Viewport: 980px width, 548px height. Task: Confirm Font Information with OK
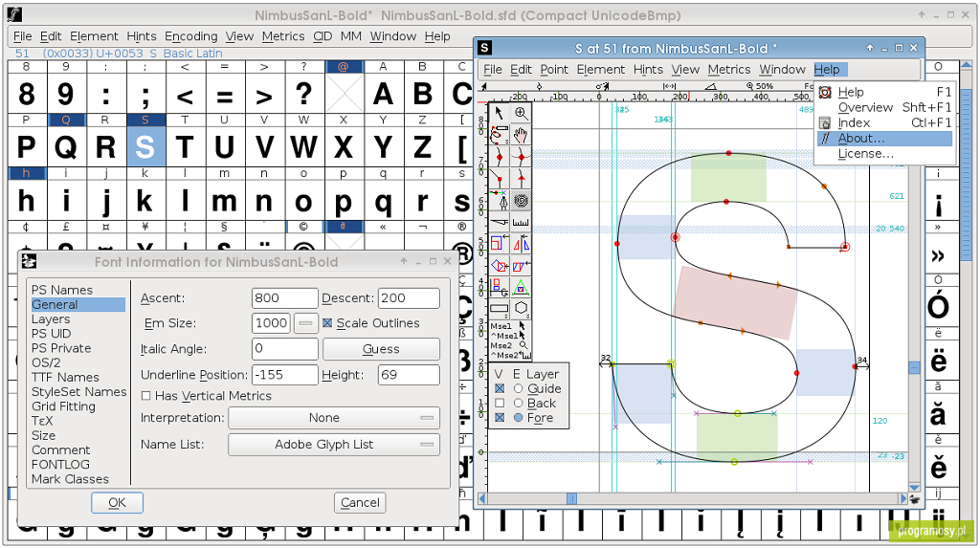tap(117, 502)
